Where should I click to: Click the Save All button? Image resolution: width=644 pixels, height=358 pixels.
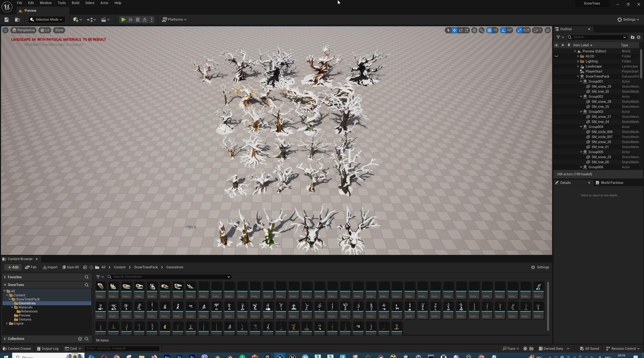[70, 267]
